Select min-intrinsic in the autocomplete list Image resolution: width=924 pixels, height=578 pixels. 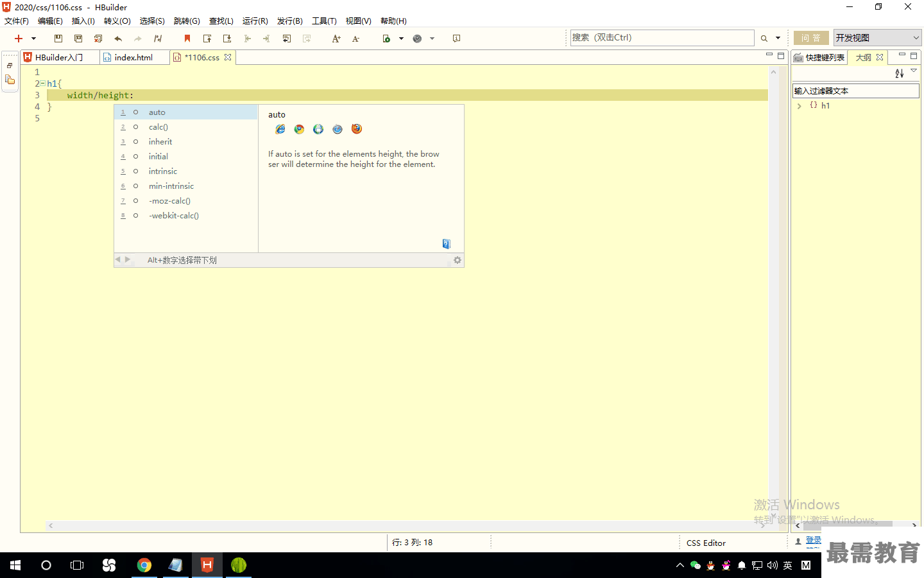(x=186, y=186)
